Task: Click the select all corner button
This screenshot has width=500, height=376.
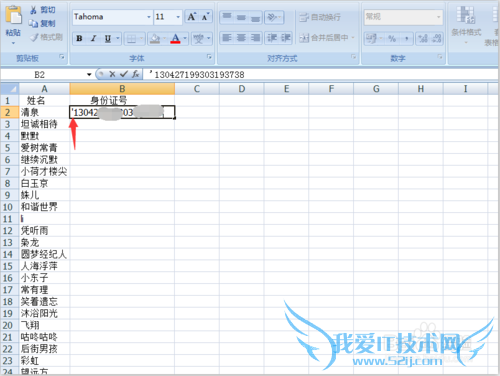Action: click(x=10, y=89)
